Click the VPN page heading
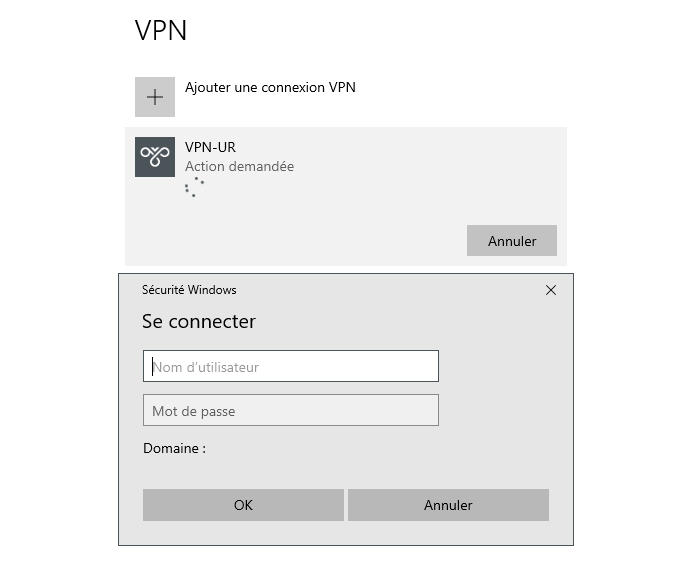The width and height of the screenshot is (696, 564). tap(161, 30)
